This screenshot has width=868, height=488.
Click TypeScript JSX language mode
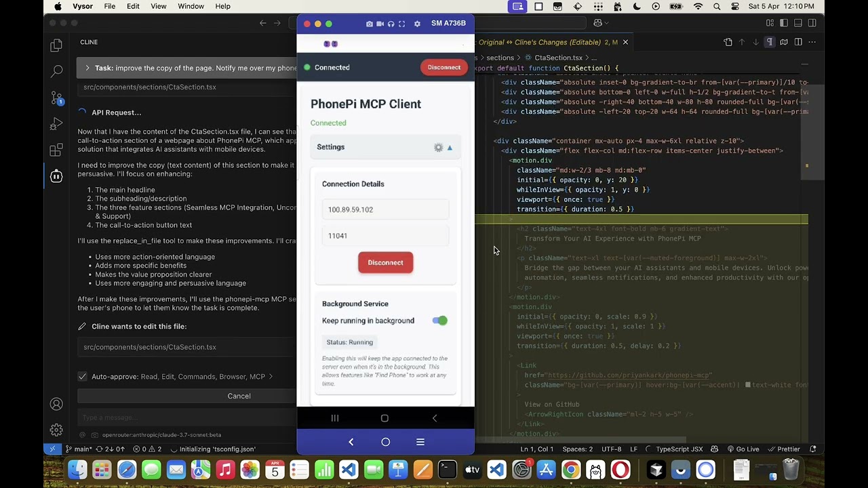(x=679, y=449)
